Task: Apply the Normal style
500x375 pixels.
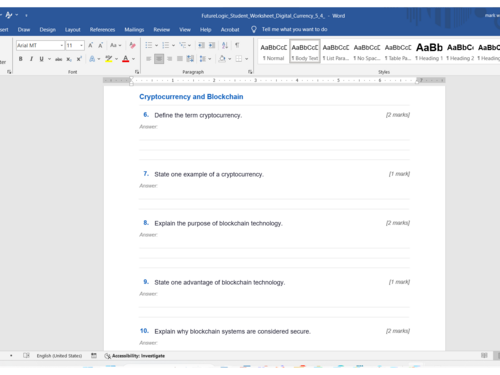Action: tap(273, 52)
